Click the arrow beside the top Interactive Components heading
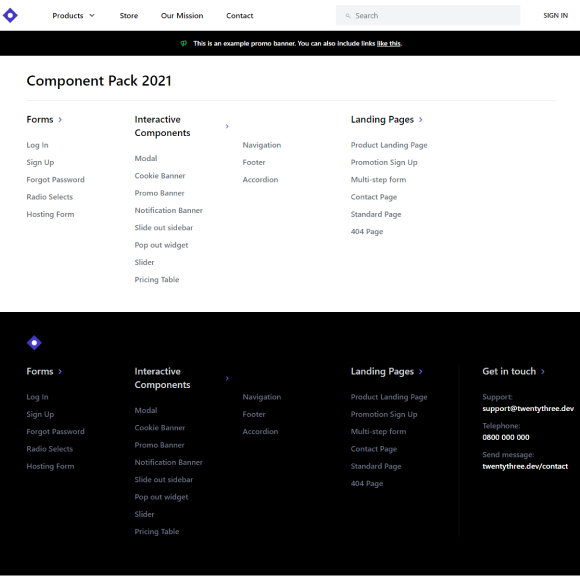 227,126
